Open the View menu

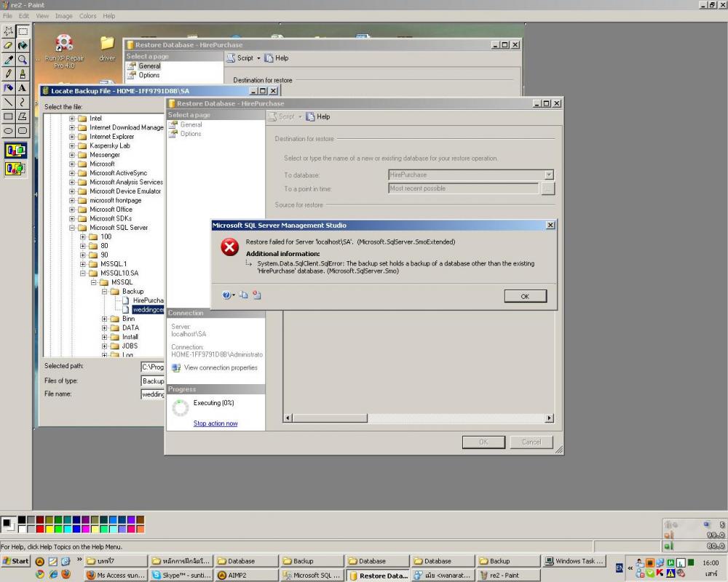tap(42, 16)
